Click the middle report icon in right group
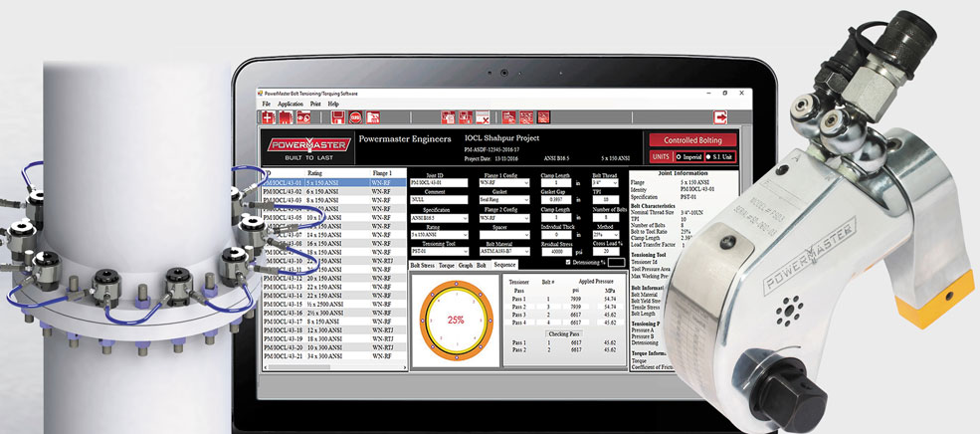This screenshot has height=434, width=980. pyautogui.click(x=526, y=116)
